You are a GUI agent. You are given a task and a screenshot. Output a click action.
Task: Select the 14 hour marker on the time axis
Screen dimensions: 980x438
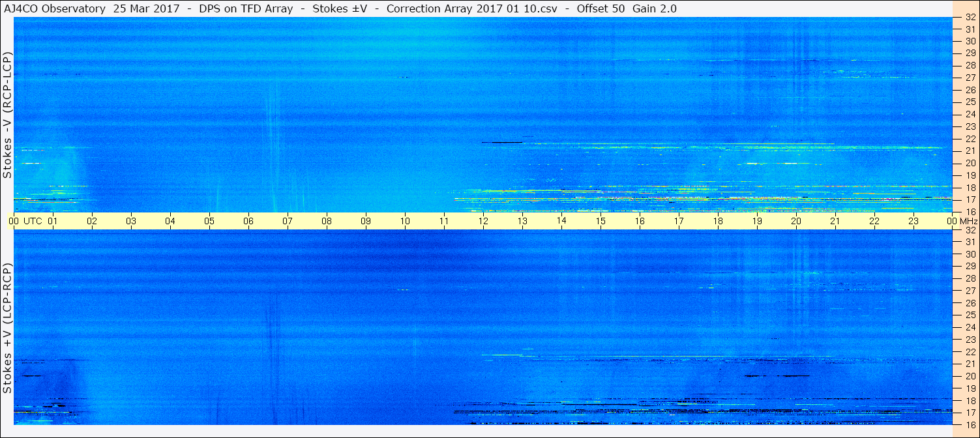(561, 221)
